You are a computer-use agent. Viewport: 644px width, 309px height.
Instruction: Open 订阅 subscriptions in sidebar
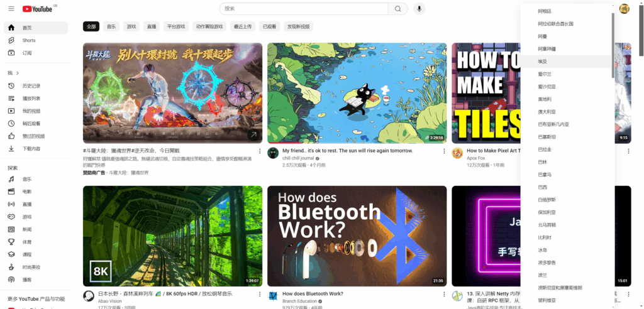(x=36, y=53)
